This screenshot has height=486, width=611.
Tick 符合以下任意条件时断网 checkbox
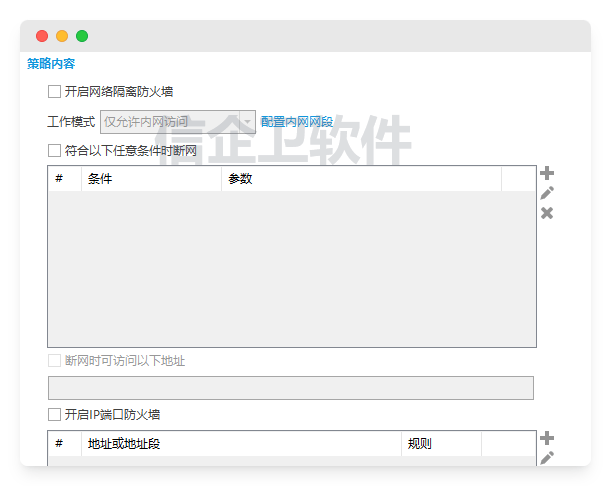pos(54,150)
